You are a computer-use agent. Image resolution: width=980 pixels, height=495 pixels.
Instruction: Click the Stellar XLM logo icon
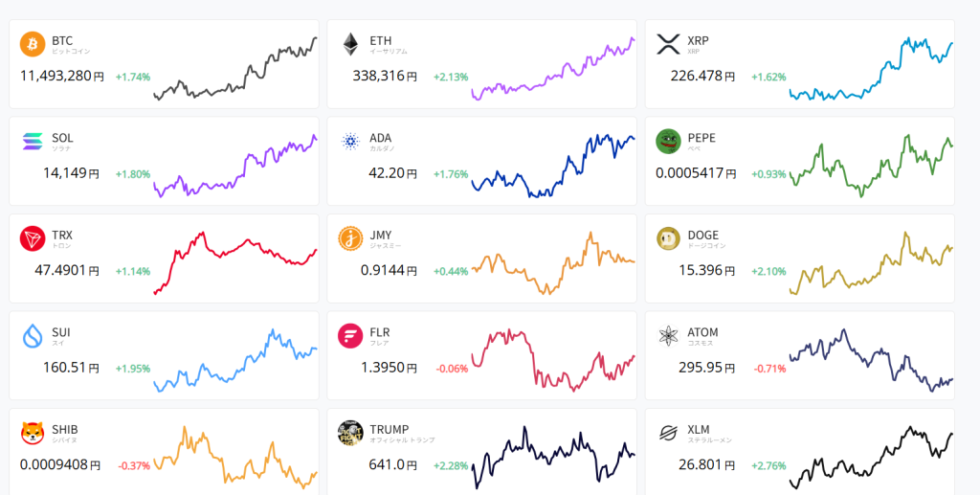[x=668, y=434]
